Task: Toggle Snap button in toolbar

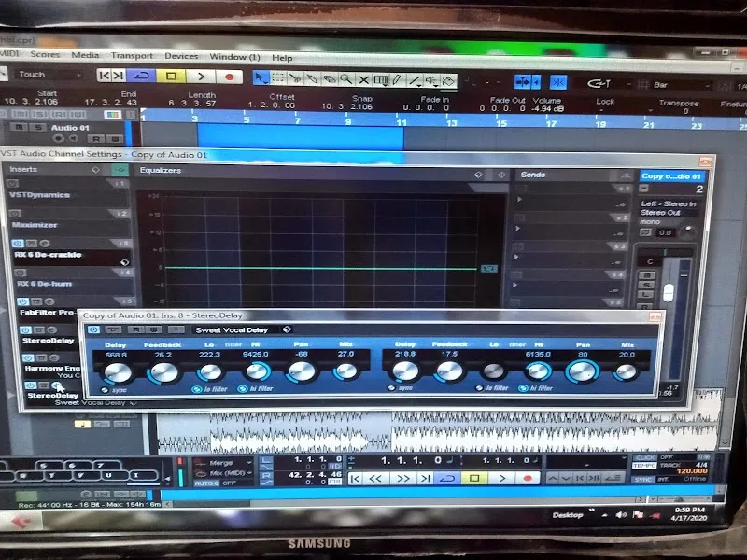Action: 558,82
